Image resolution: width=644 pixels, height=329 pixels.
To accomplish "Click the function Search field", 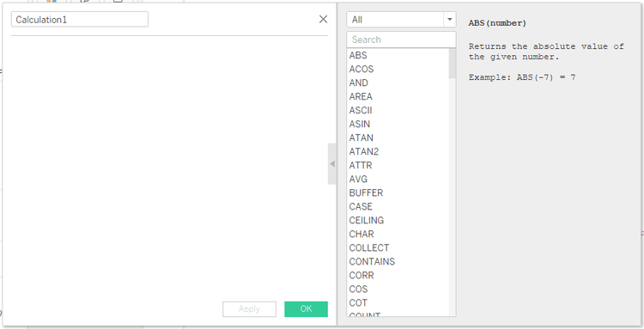I will pos(401,40).
